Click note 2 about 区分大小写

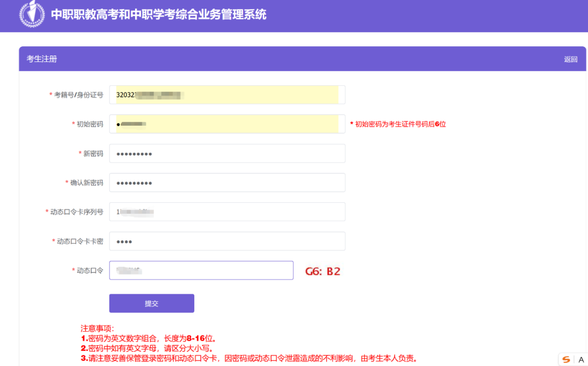(x=148, y=349)
